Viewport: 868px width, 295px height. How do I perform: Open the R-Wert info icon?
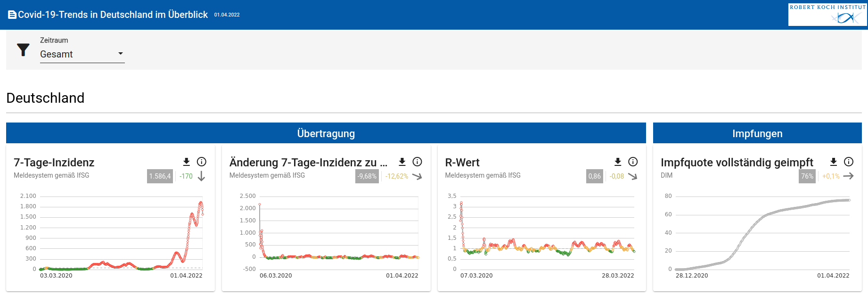(x=633, y=162)
